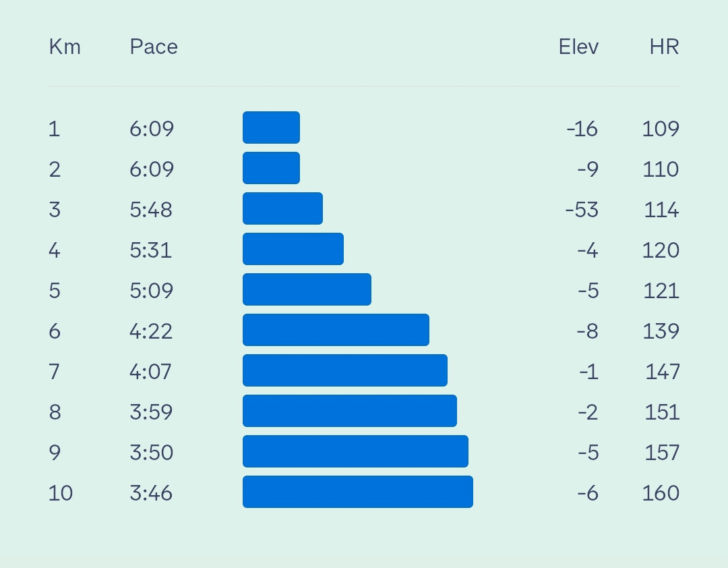
Task: Click the 3:59 split bar
Action: coord(350,410)
